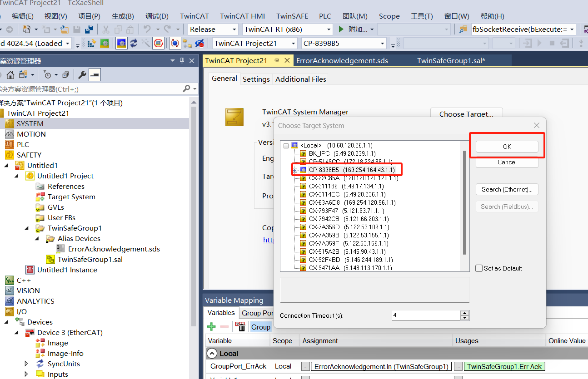
Task: Collapse the Local group in variable table
Action: tap(212, 354)
